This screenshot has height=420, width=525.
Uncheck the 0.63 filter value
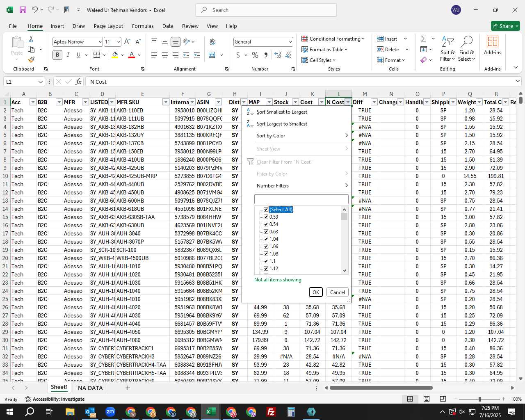click(x=266, y=232)
